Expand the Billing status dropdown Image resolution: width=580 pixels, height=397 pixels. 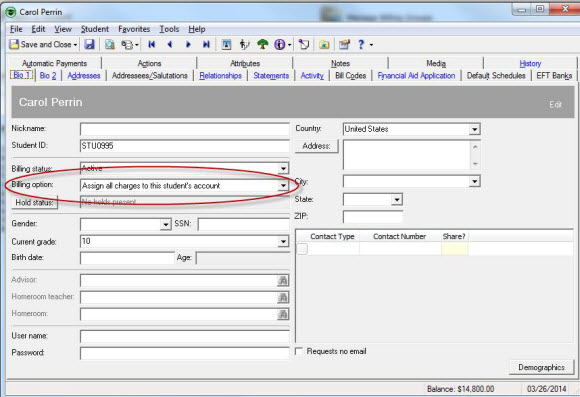283,169
